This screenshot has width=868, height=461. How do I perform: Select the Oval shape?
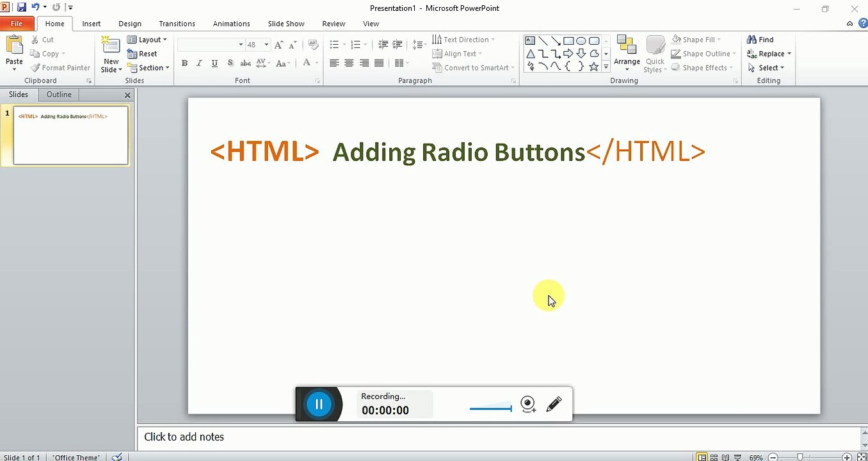coord(581,41)
